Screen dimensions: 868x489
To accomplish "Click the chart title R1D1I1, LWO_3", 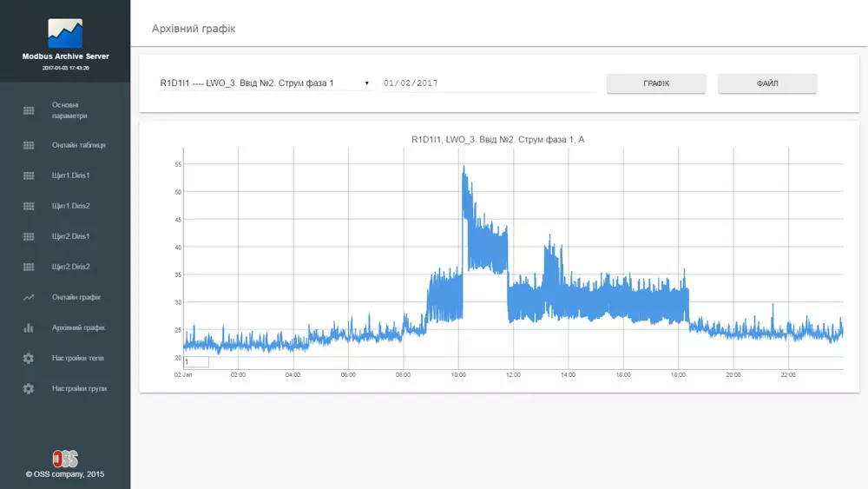I will tap(497, 140).
